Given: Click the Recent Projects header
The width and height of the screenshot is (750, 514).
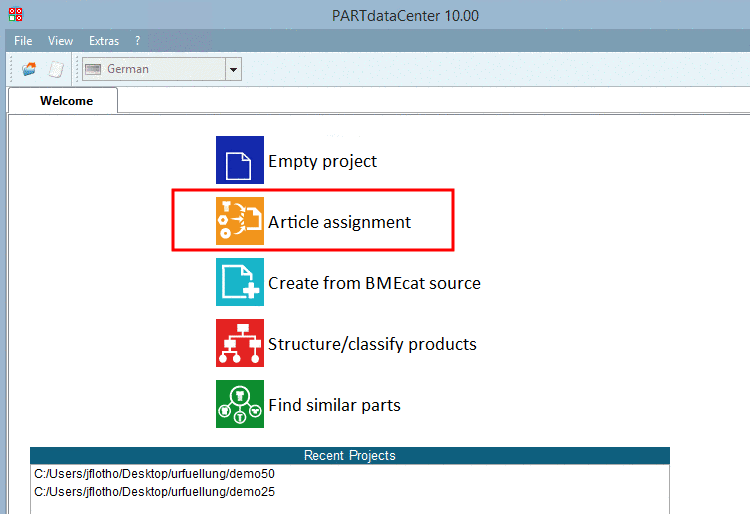Looking at the screenshot, I should click(x=350, y=455).
